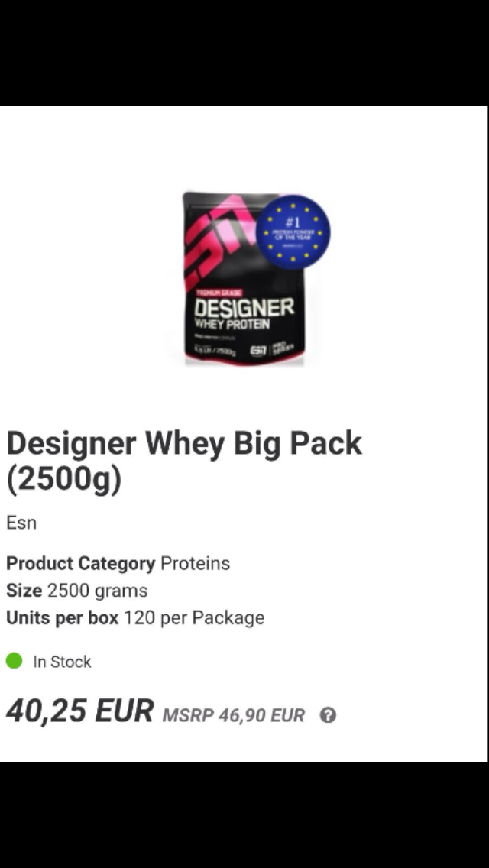Click the 40,25 EUR price

(x=79, y=711)
